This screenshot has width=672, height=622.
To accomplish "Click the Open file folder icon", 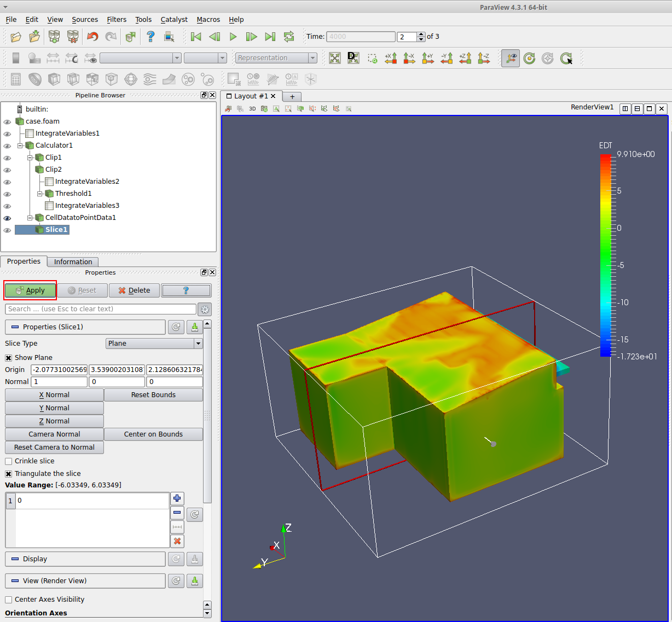I will [x=16, y=37].
